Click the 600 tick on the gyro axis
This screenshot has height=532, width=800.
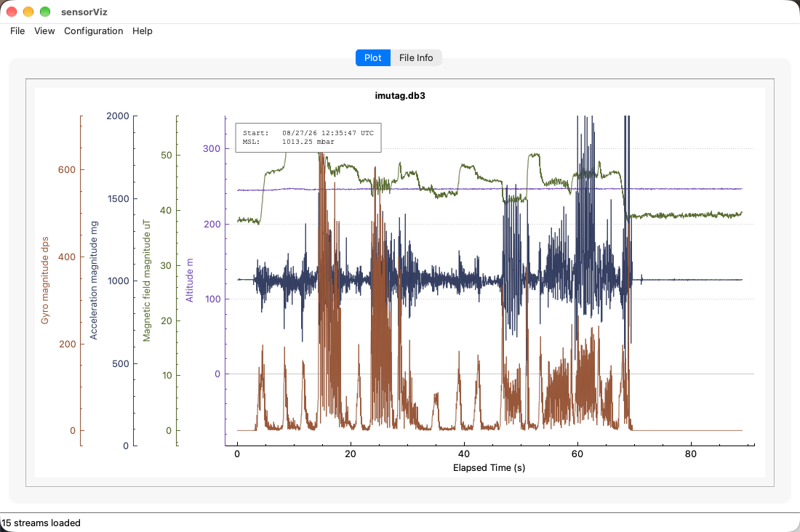coord(66,170)
